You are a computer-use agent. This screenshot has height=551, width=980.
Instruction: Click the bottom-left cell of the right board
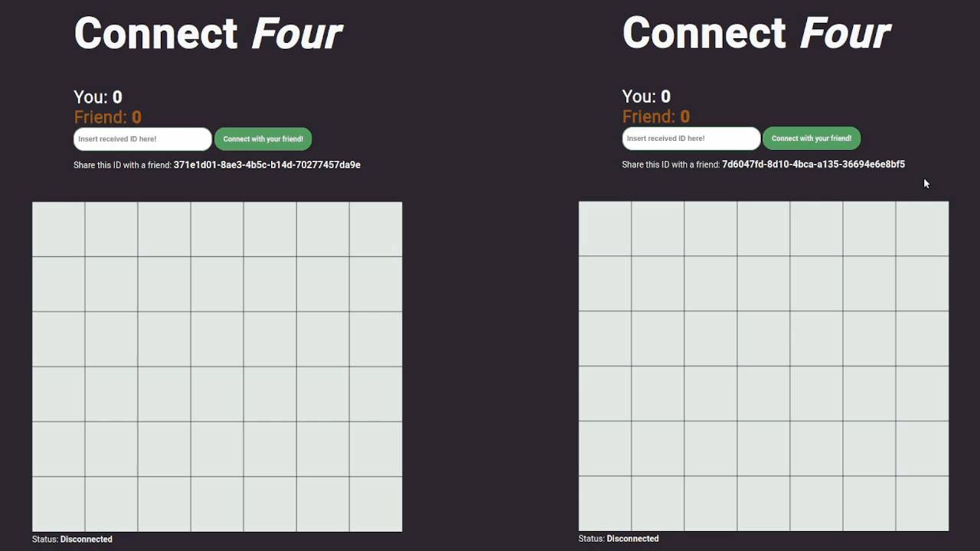[605, 503]
